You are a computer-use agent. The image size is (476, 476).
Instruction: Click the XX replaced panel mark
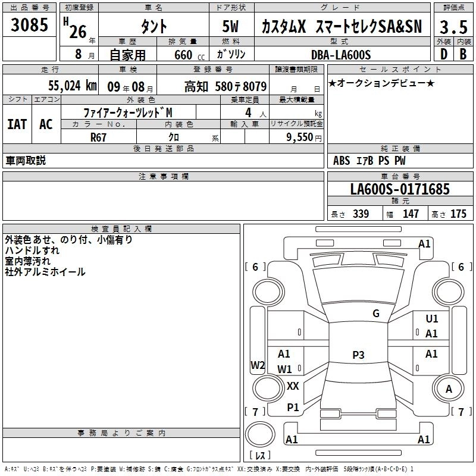coord(293,386)
